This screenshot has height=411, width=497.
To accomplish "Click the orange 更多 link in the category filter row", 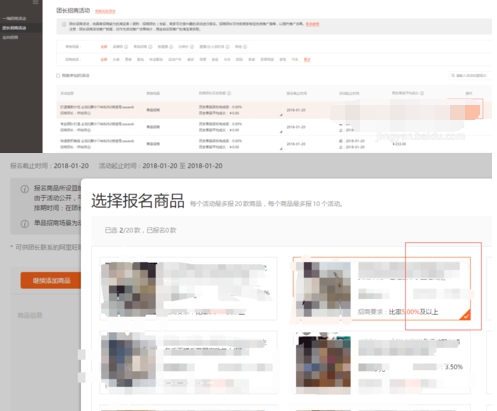I will [307, 60].
